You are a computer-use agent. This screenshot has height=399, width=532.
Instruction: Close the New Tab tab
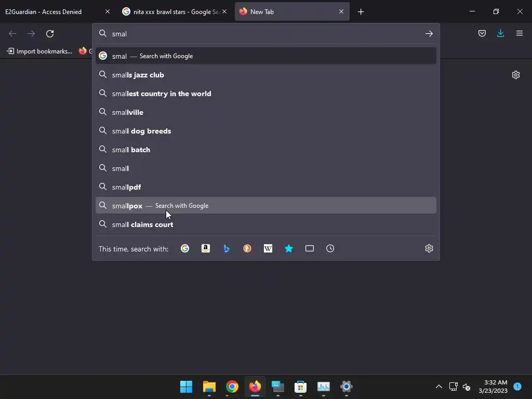[x=341, y=11]
